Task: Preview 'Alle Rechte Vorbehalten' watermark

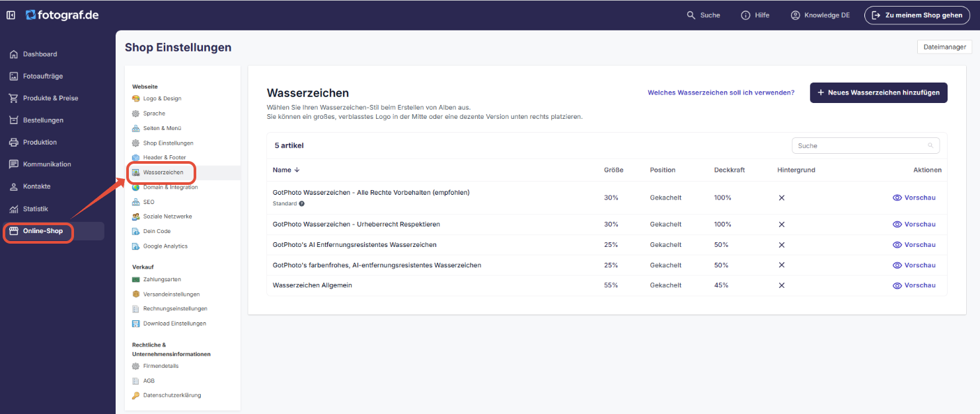Action: pos(914,197)
